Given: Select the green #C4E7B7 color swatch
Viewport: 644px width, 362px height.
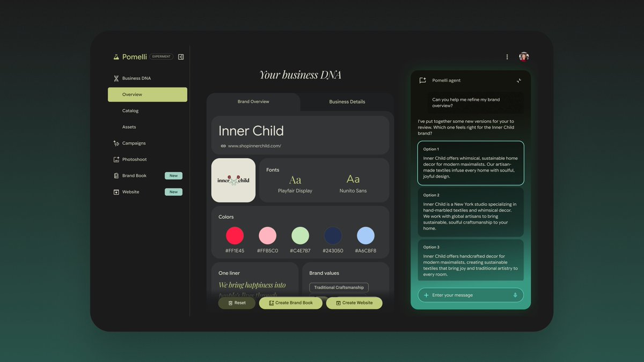Looking at the screenshot, I should tap(300, 235).
